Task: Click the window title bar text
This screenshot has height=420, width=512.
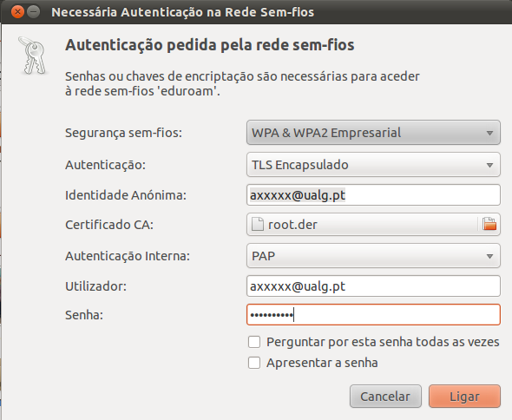Action: click(183, 12)
